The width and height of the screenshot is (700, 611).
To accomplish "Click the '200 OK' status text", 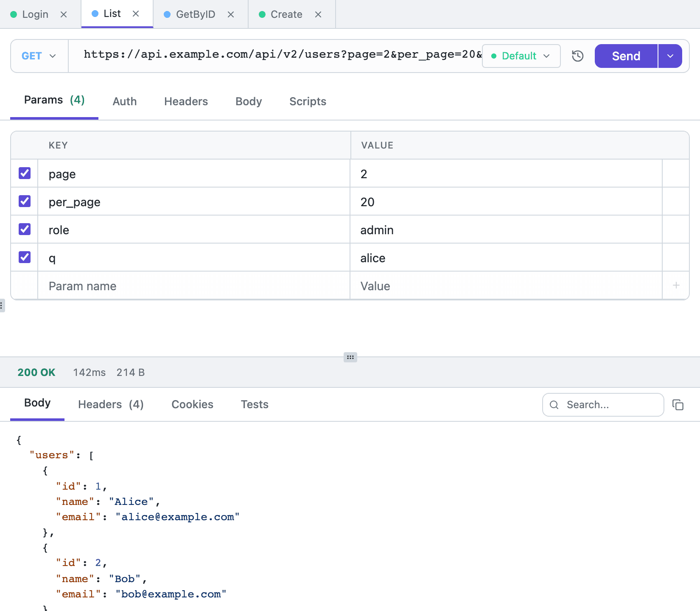I will click(36, 373).
